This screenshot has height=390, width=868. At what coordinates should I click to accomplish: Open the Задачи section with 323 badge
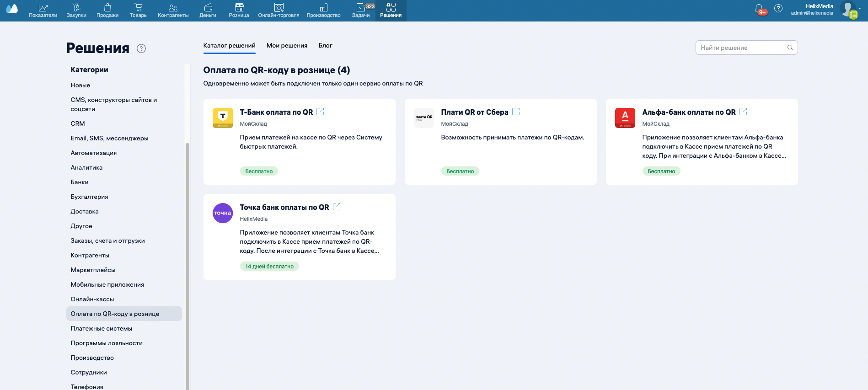point(361,11)
